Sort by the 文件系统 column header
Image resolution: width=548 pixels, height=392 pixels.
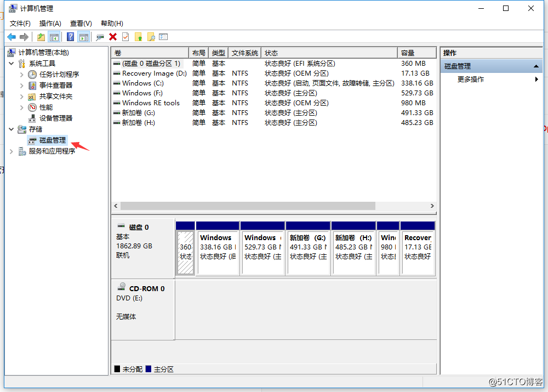pos(244,53)
